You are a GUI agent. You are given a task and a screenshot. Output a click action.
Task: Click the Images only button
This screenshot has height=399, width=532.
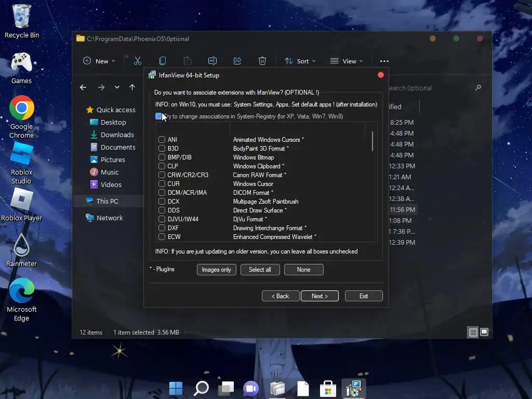217,270
